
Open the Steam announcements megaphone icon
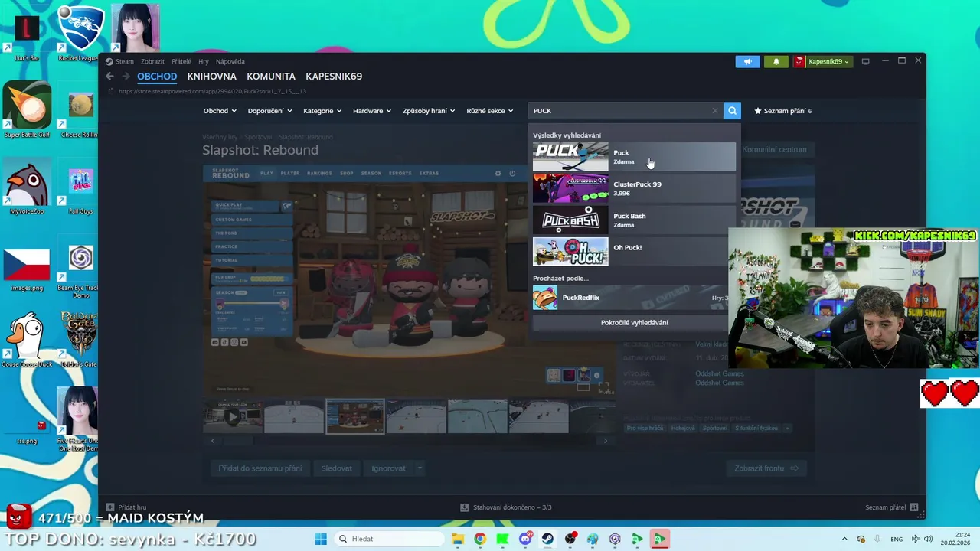coord(747,61)
